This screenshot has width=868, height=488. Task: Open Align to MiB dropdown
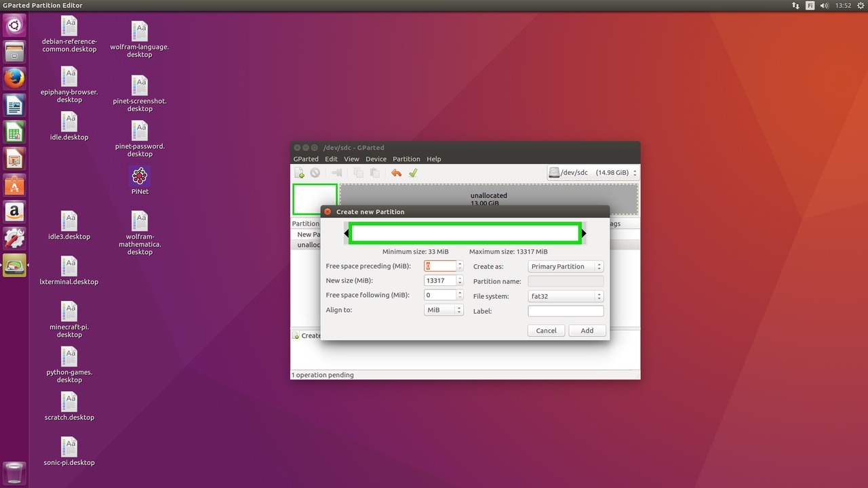[x=443, y=310]
